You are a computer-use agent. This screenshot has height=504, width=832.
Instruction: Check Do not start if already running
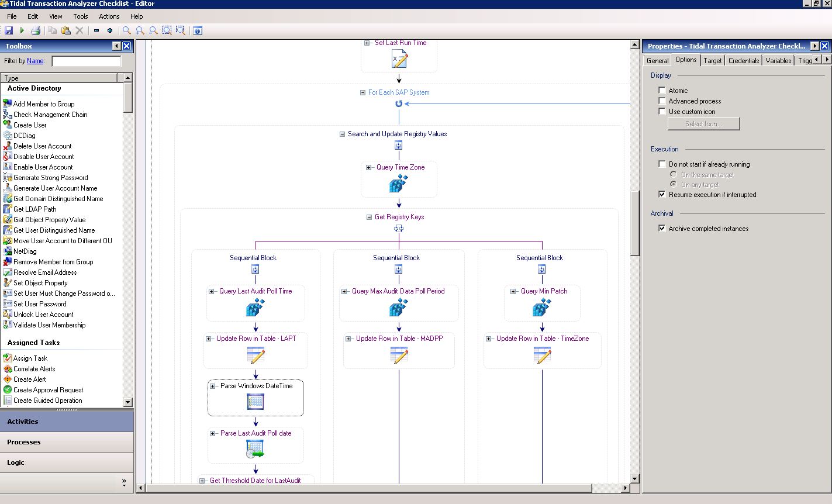(662, 164)
